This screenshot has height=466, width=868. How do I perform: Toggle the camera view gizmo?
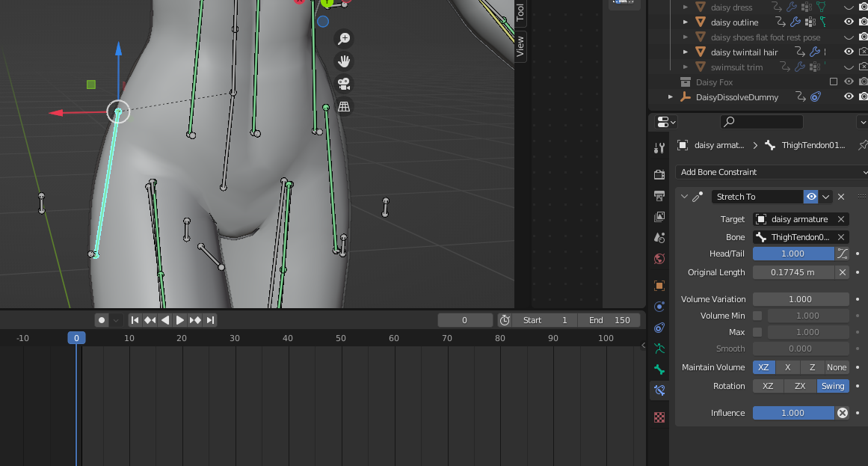pos(344,84)
